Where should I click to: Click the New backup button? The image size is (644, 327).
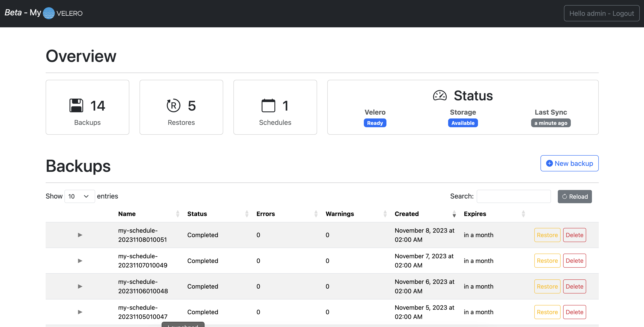pyautogui.click(x=569, y=163)
